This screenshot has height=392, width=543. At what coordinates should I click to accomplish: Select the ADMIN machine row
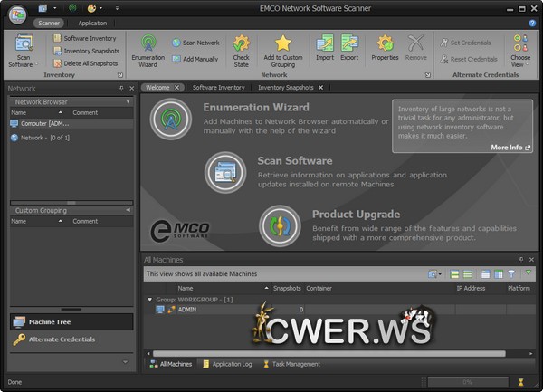tap(187, 310)
